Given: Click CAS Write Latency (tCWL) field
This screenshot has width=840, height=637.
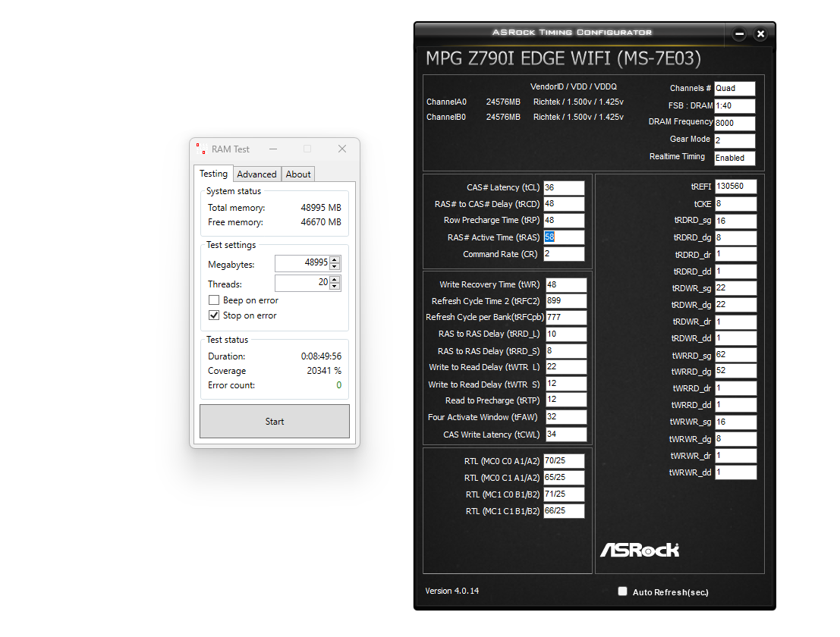Looking at the screenshot, I should click(566, 434).
